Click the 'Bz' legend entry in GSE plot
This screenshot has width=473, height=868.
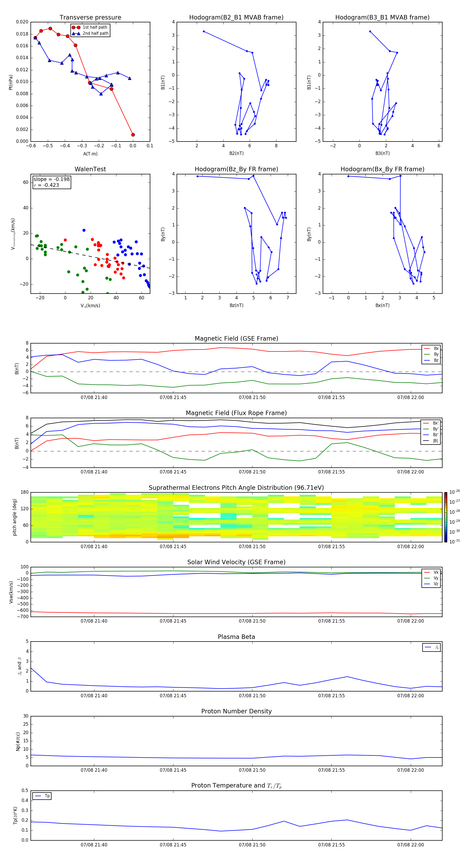[x=431, y=360]
